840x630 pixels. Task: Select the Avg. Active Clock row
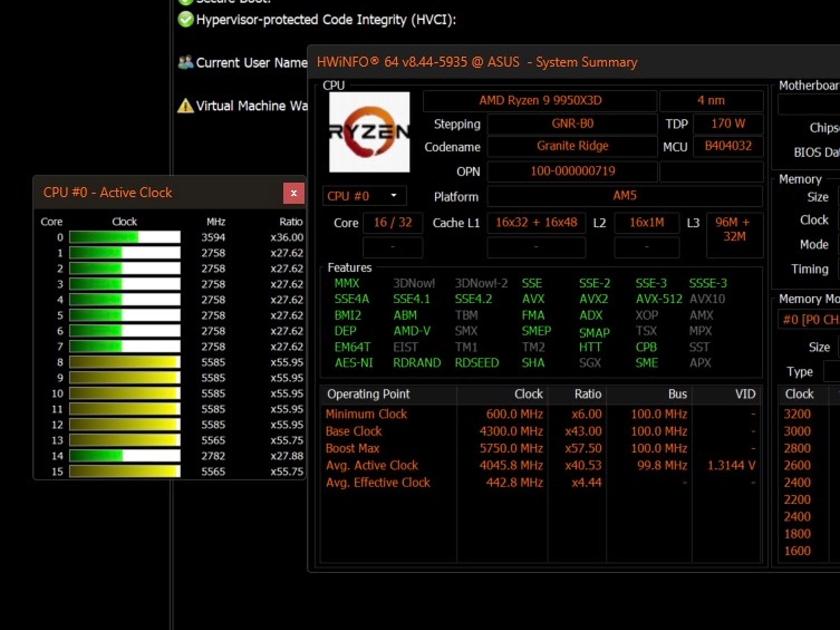click(541, 466)
